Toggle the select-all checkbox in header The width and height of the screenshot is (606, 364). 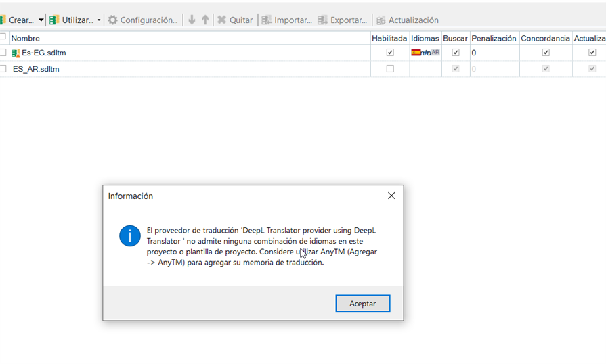pyautogui.click(x=3, y=37)
